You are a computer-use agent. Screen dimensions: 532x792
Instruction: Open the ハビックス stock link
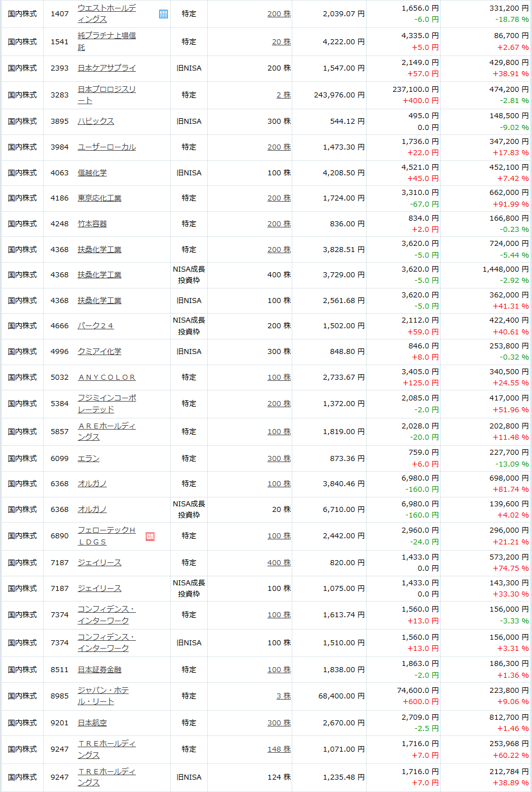(x=96, y=121)
